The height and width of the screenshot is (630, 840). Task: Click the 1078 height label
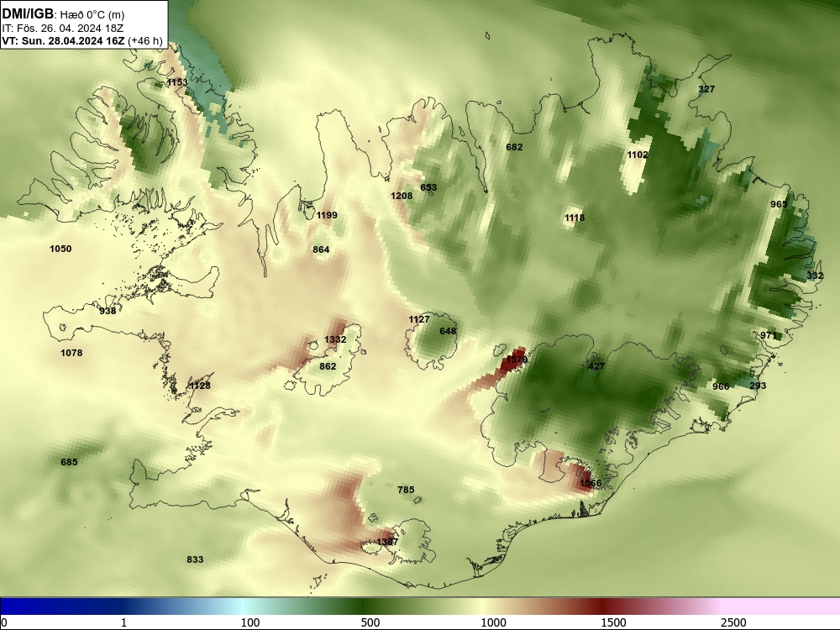(71, 353)
